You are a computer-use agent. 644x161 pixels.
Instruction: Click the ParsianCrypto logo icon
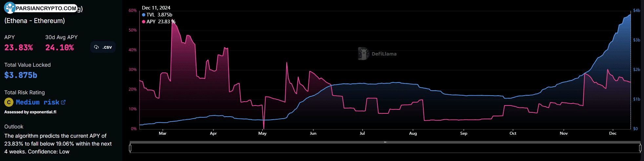pos(10,8)
